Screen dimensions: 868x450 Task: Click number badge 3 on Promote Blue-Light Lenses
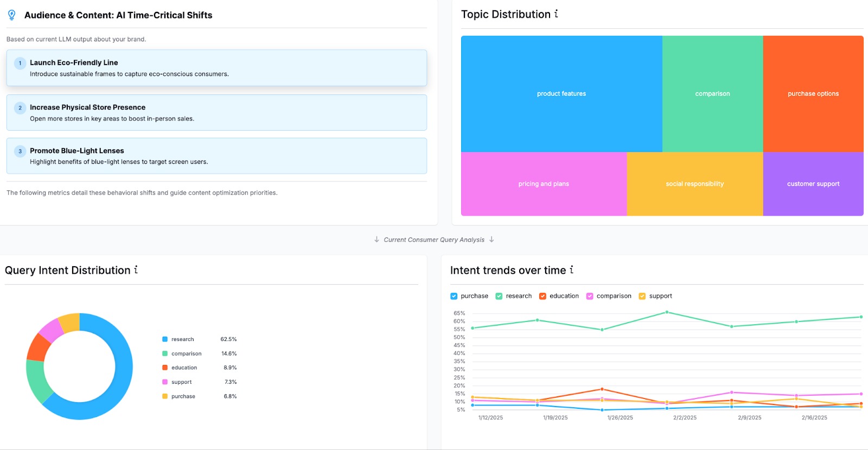point(20,151)
